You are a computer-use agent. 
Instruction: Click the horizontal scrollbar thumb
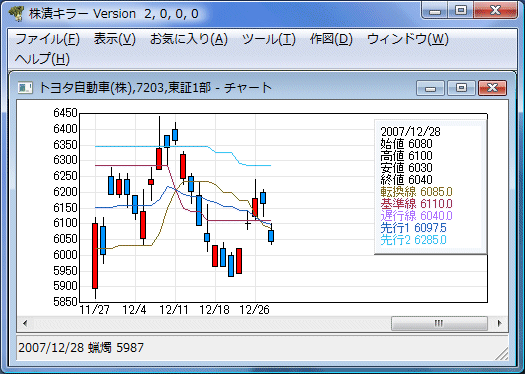click(439, 323)
